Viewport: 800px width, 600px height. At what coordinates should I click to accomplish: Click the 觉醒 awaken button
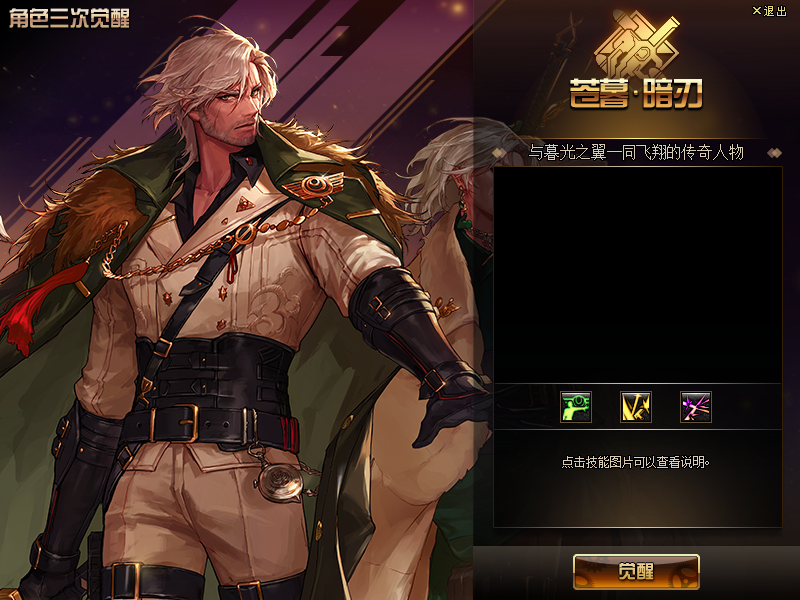[636, 571]
